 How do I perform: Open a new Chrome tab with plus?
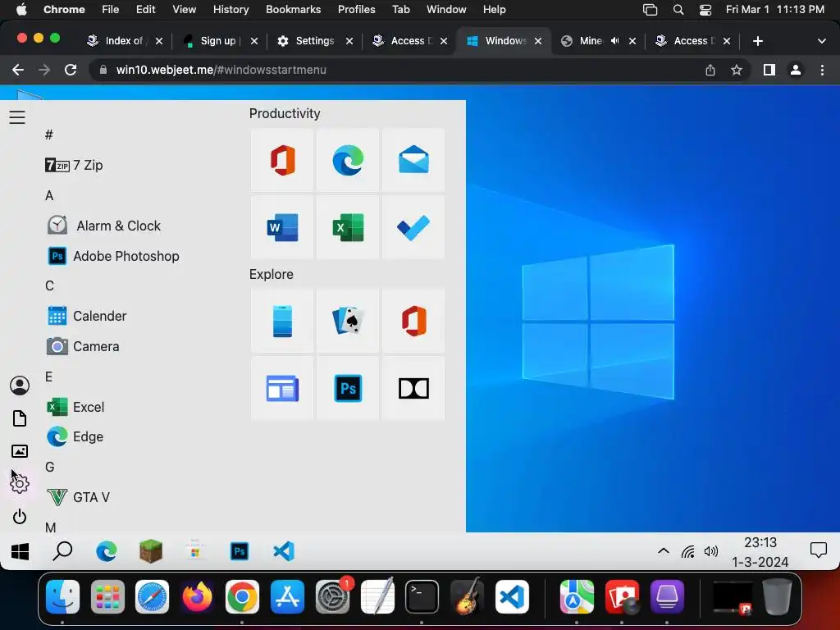(x=757, y=41)
